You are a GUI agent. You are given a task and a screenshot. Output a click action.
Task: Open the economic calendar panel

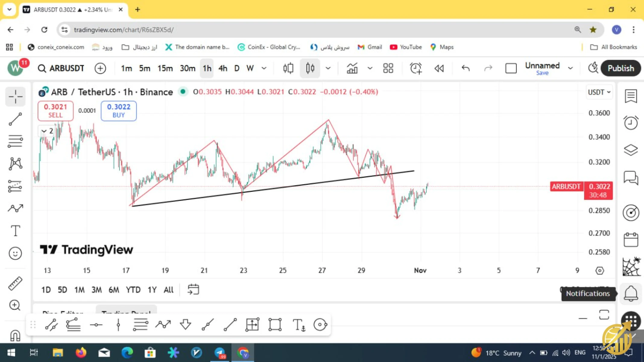coord(631,240)
